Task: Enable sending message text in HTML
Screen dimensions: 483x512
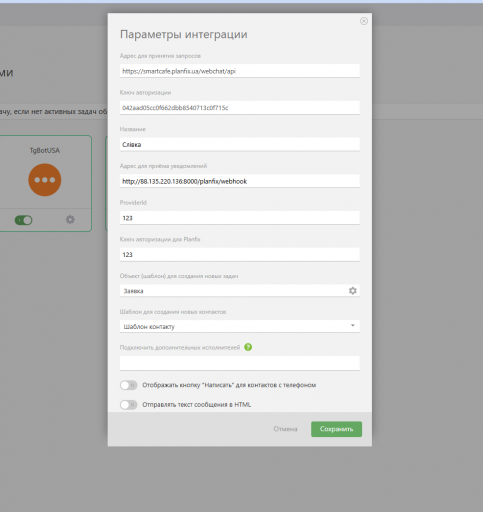Action: click(128, 405)
